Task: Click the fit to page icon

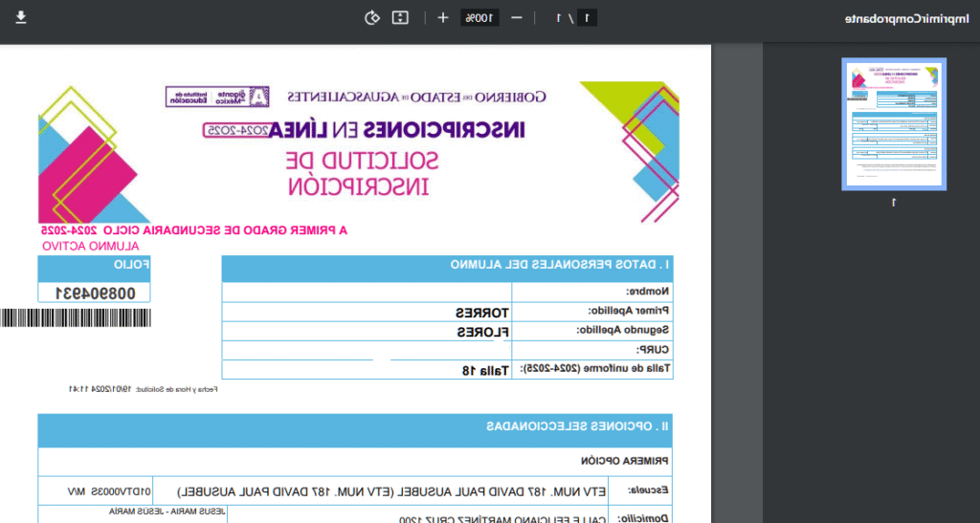Action: click(x=401, y=18)
